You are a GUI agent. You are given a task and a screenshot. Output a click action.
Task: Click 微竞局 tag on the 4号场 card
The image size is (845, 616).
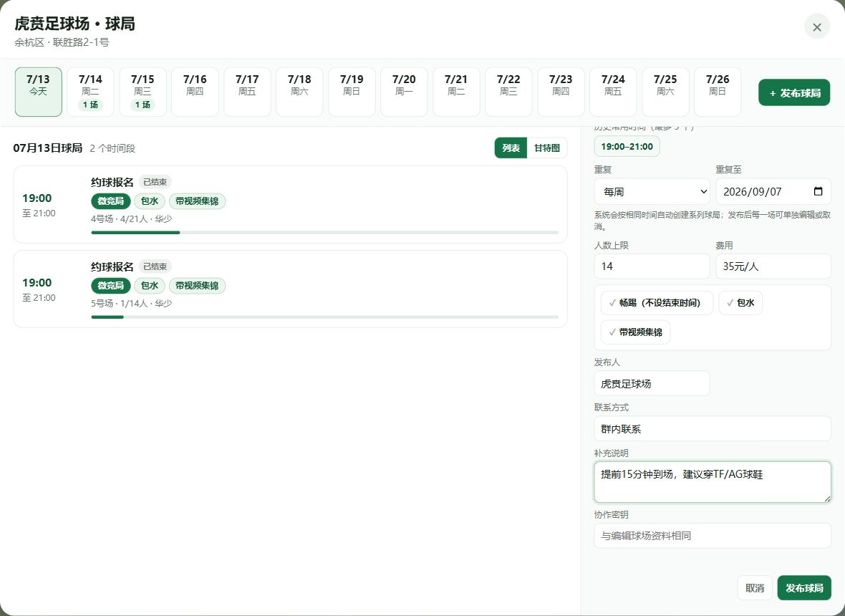tap(110, 201)
